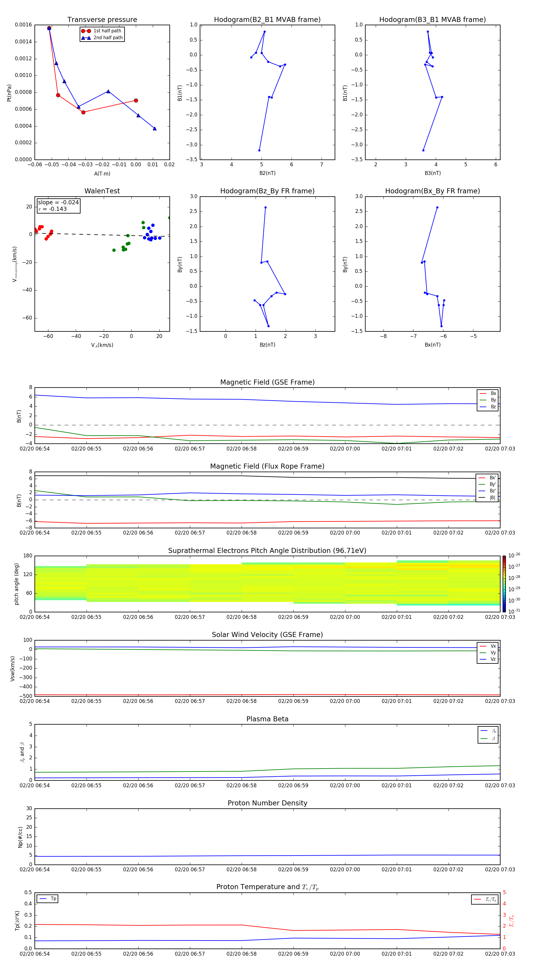Click the 'WalenTest' plot title
The height and width of the screenshot is (980, 535).
(x=102, y=191)
